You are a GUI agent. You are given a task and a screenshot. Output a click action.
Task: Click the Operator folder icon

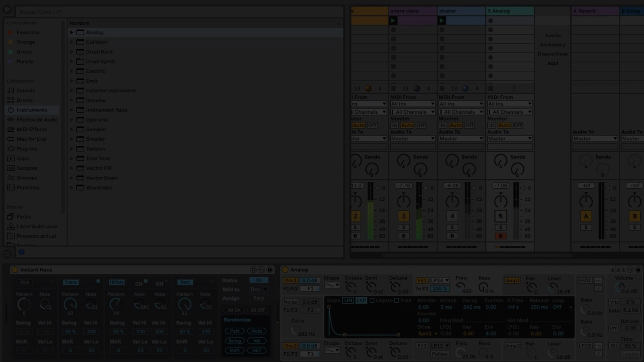(80, 120)
